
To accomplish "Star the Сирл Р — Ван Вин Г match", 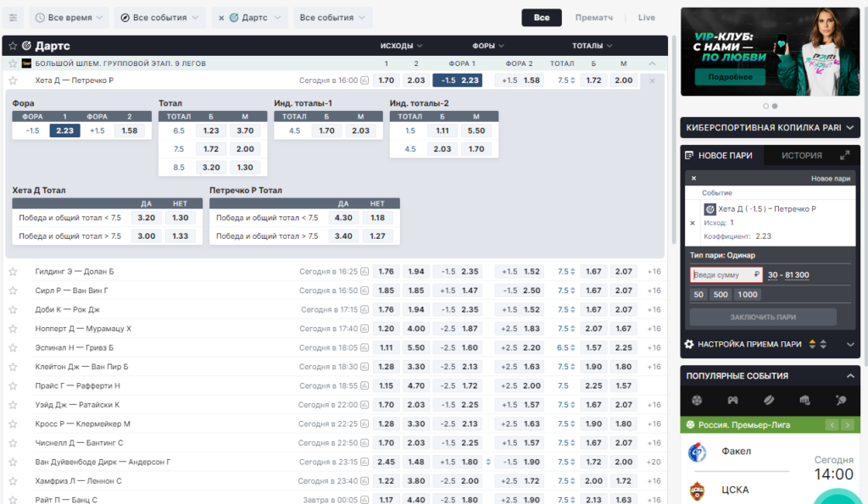I will [13, 291].
